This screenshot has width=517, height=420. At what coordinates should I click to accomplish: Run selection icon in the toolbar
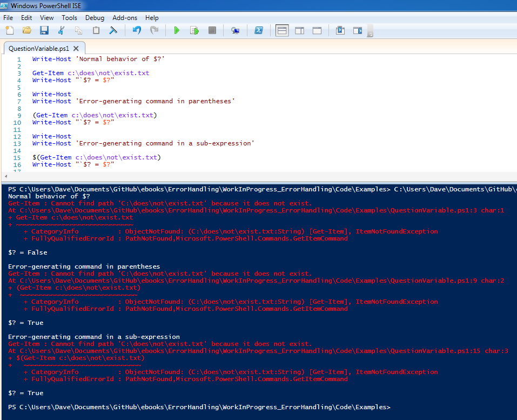194,30
